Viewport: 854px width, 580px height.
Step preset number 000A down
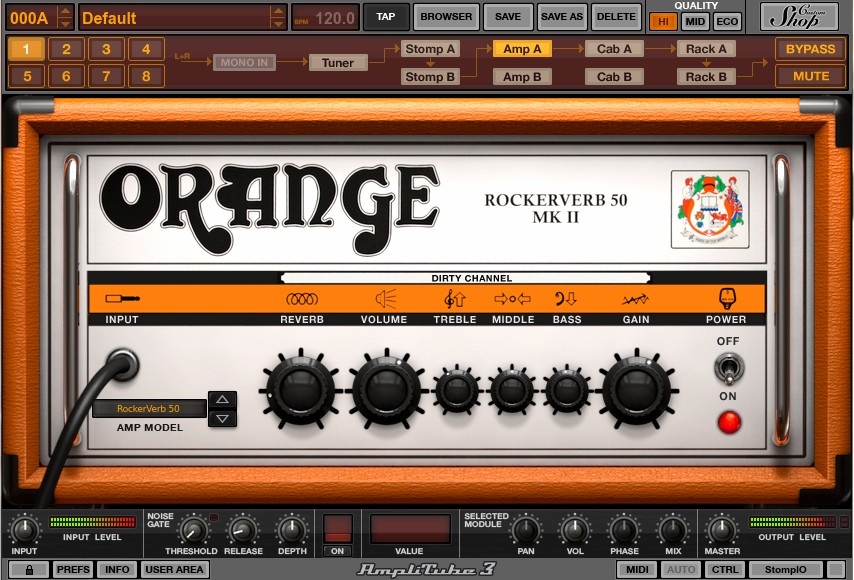[x=65, y=23]
